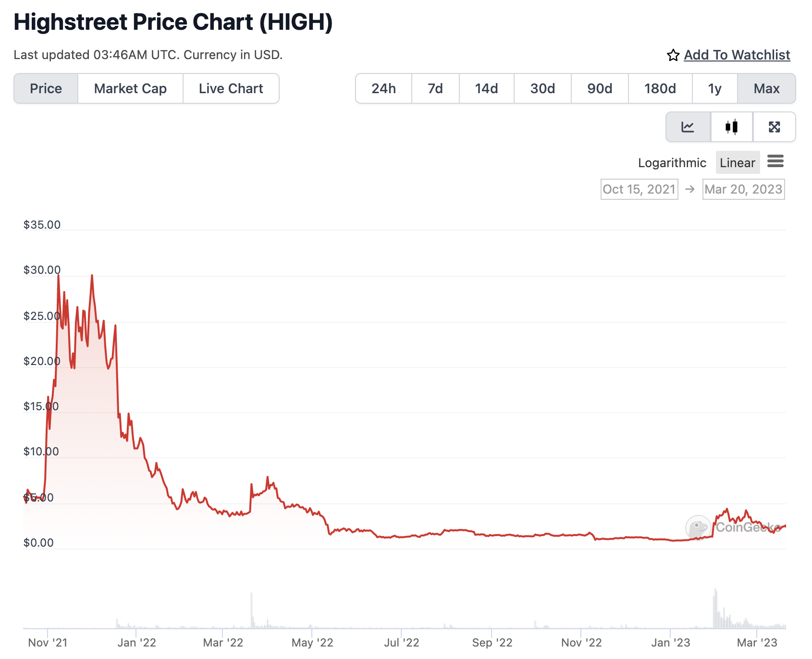The height and width of the screenshot is (659, 812).
Task: Enable Logarithmic scale
Action: point(672,163)
